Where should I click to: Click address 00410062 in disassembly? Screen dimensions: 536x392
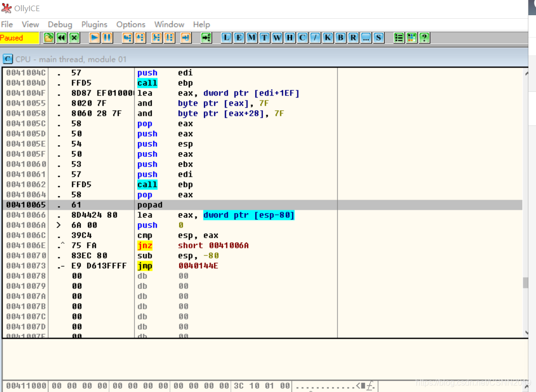tap(26, 184)
